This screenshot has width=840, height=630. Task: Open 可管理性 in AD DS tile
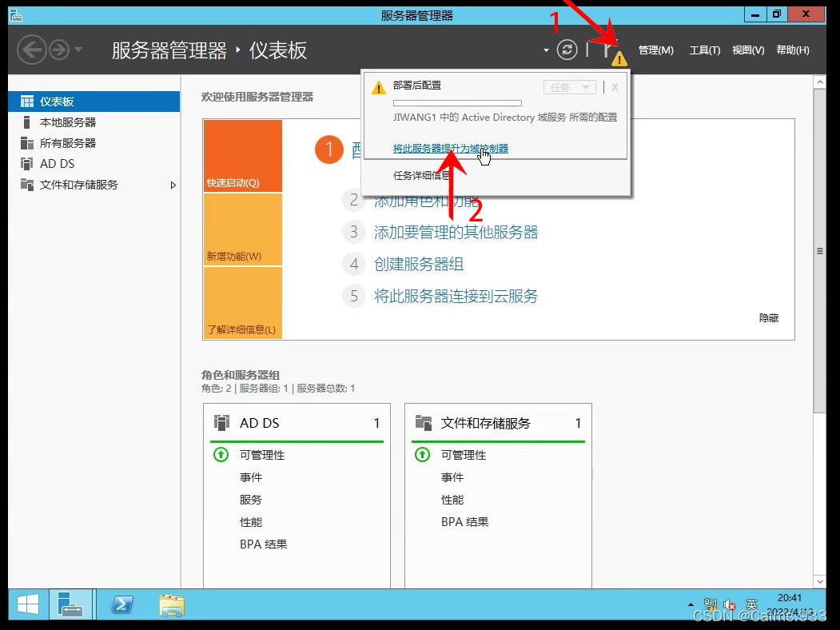coord(262,455)
